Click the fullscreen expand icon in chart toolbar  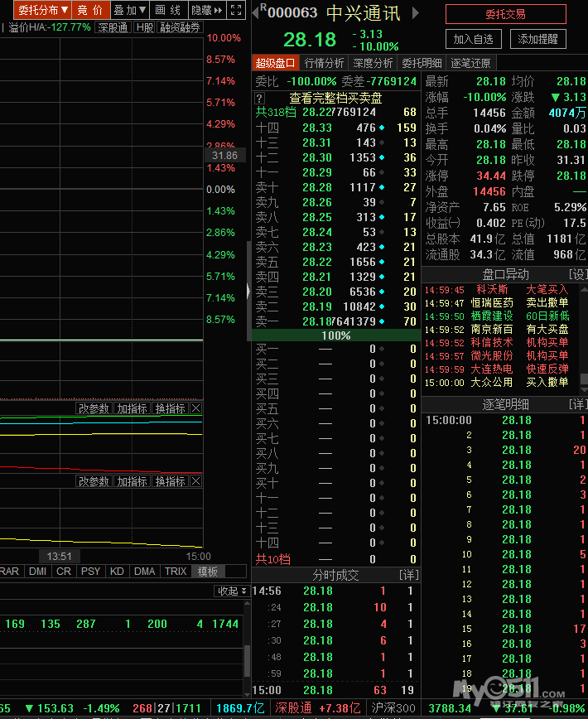236,10
